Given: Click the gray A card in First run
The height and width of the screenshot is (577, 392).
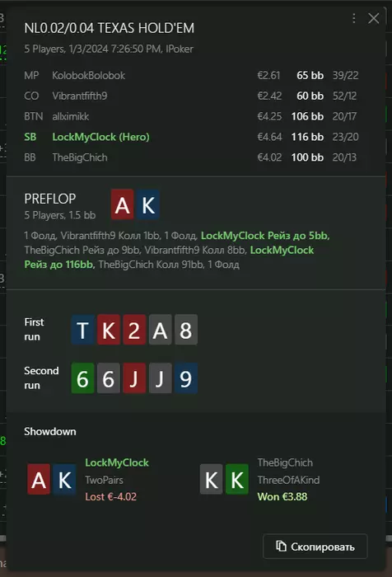Looking at the screenshot, I should tap(161, 330).
